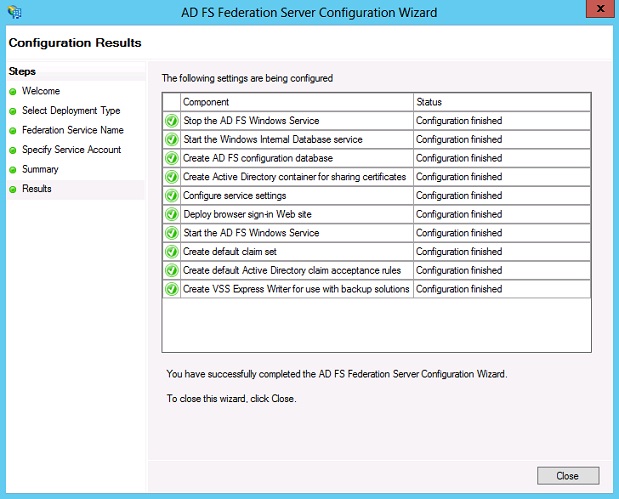Click check icon beside Create Active Directory container row
This screenshot has height=499, width=619.
172,177
